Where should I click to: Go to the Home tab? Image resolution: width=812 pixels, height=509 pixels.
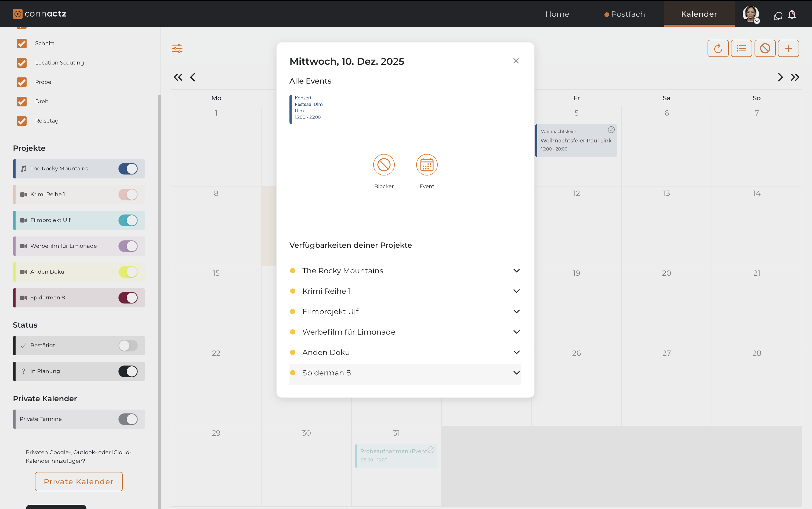[557, 14]
